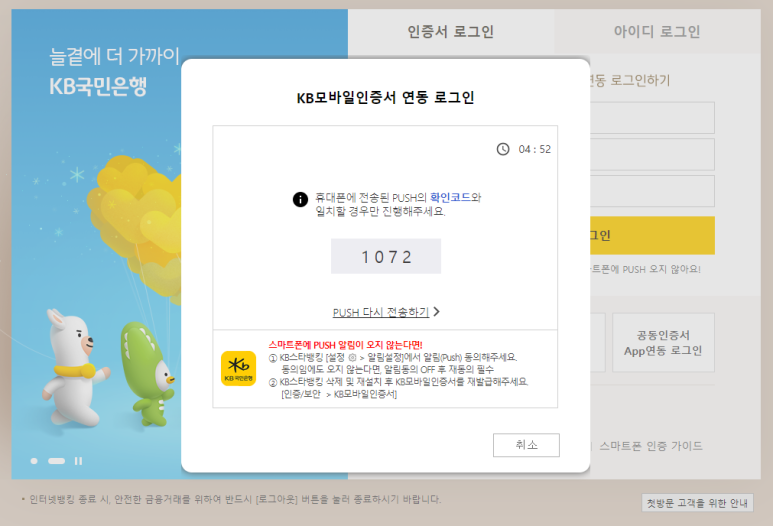This screenshot has height=526, width=773.
Task: Click the third input field behind dialog
Action: point(652,191)
